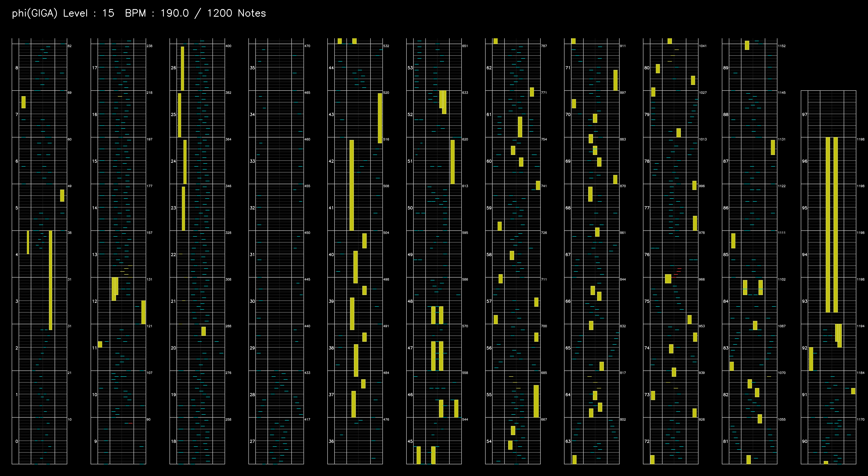Click note count label 258
The image size is (868, 476).
coord(228,419)
